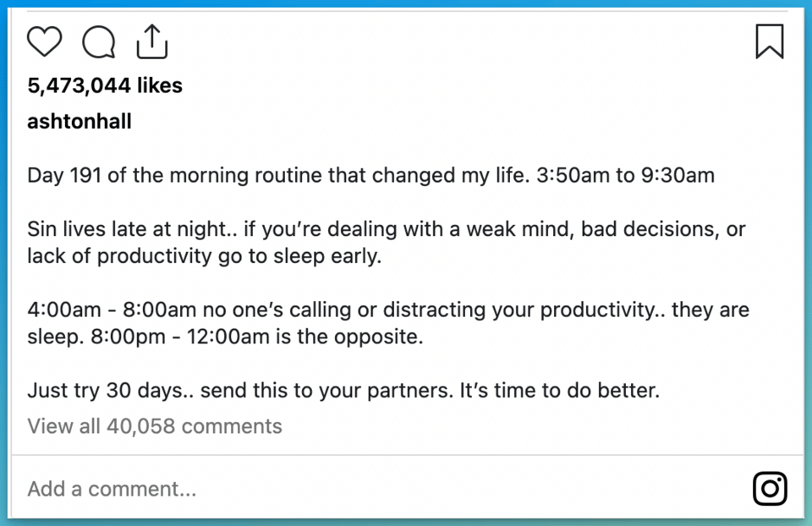Click the Instagram camera logo
This screenshot has height=526, width=812.
[769, 488]
